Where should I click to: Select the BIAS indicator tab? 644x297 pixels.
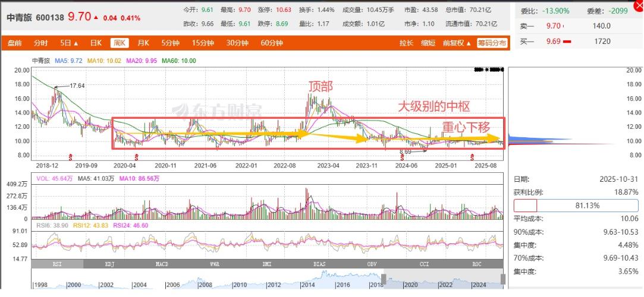(x=319, y=264)
